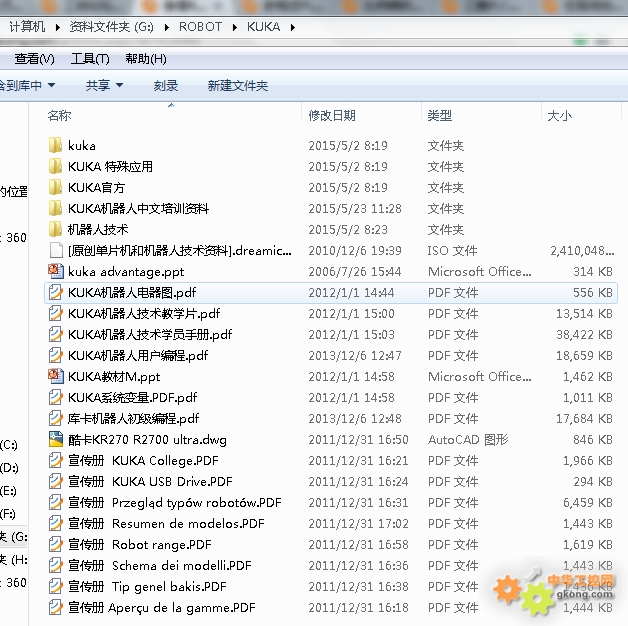Image resolution: width=628 pixels, height=626 pixels.
Task: Select the 宣传册 KUKA College.PDF icon
Action: pos(56,461)
